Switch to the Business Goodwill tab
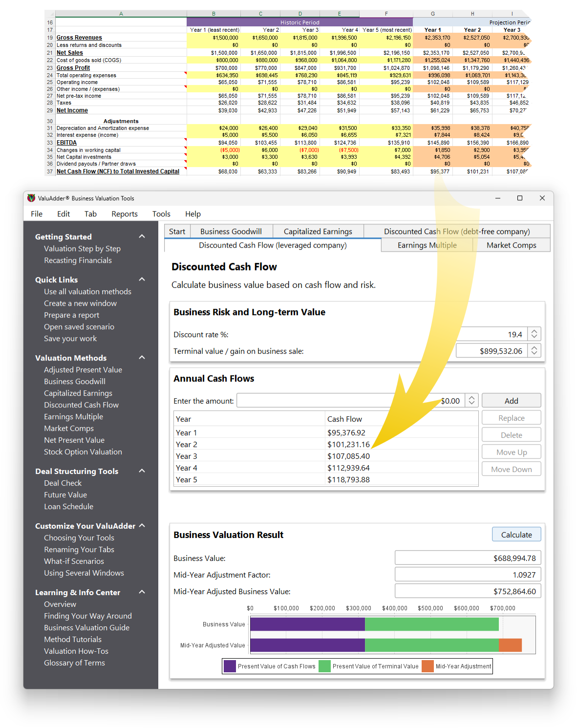The height and width of the screenshot is (728, 577). tap(231, 232)
